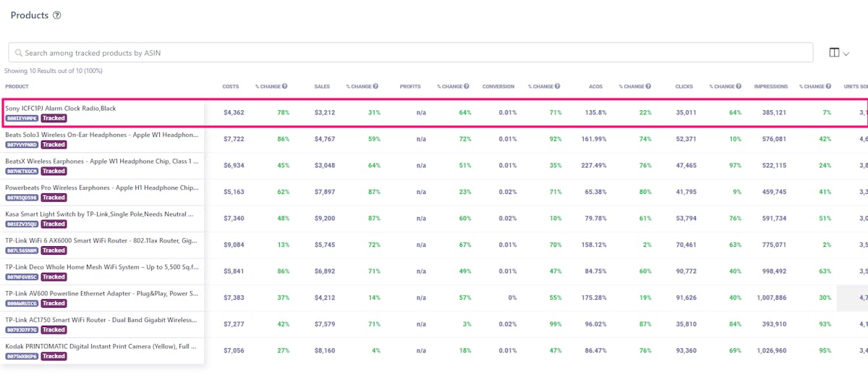Open Sony ICFC1PJ Alarm Clock Radio product
This screenshot has height=383, width=868.
coord(61,109)
